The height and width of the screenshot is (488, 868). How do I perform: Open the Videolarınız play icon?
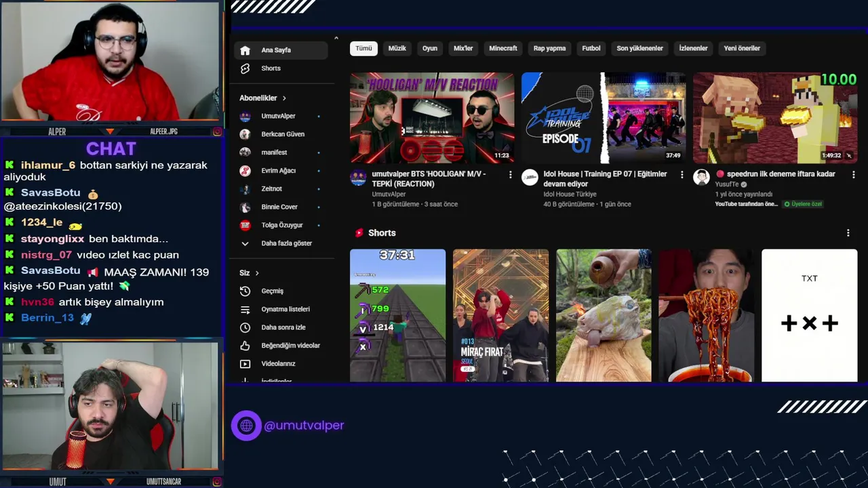(x=245, y=364)
